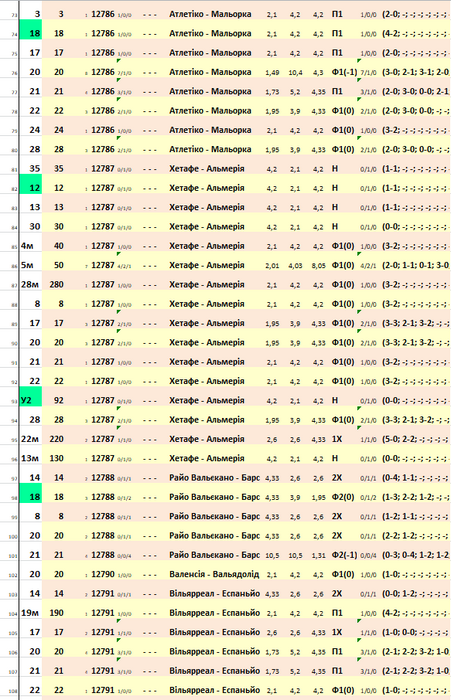Click the 12790 match ID cell
This screenshot has width=451, height=700.
point(103,575)
